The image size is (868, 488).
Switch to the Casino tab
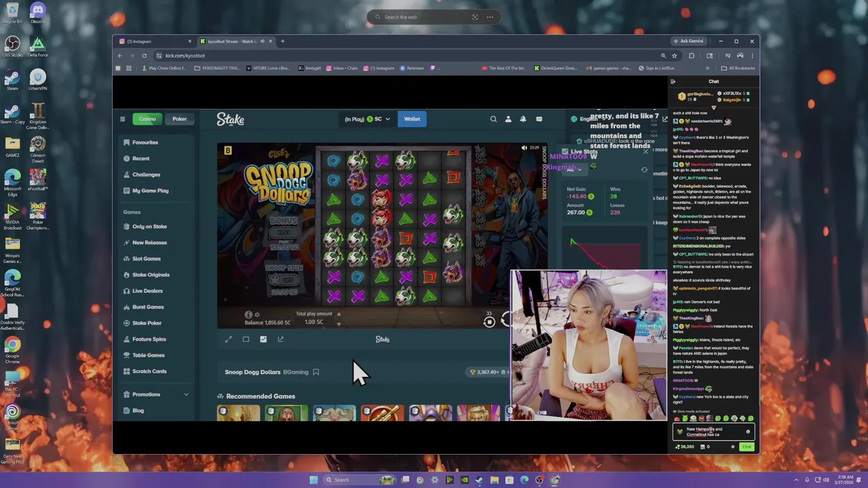pyautogui.click(x=147, y=119)
